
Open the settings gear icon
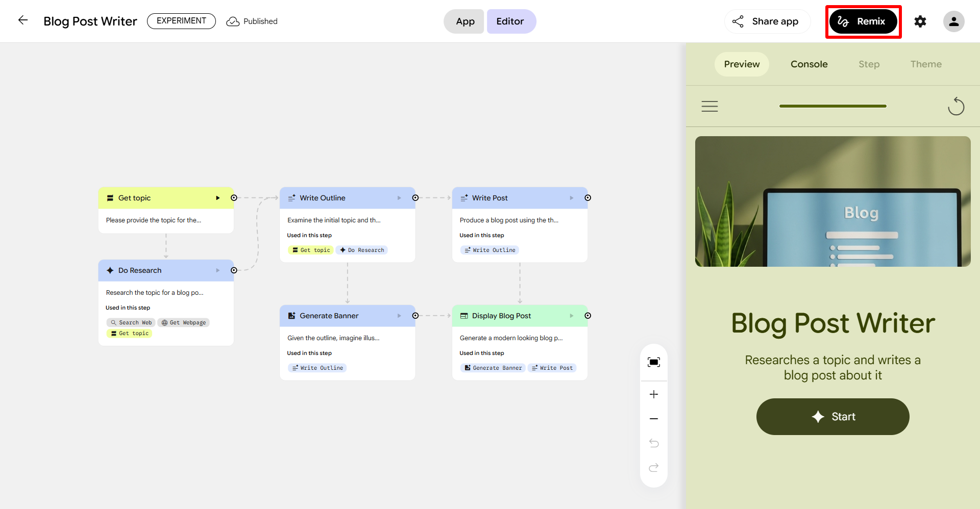tap(920, 21)
